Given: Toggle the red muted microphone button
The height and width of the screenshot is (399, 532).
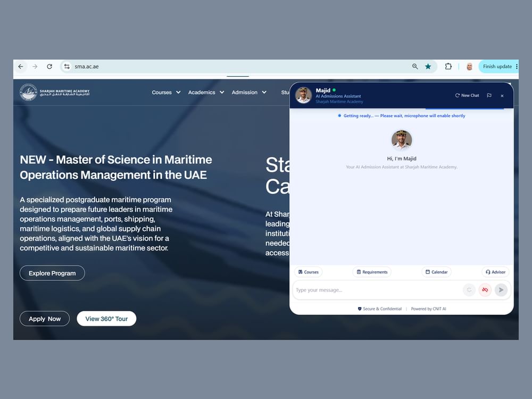Looking at the screenshot, I should point(485,290).
